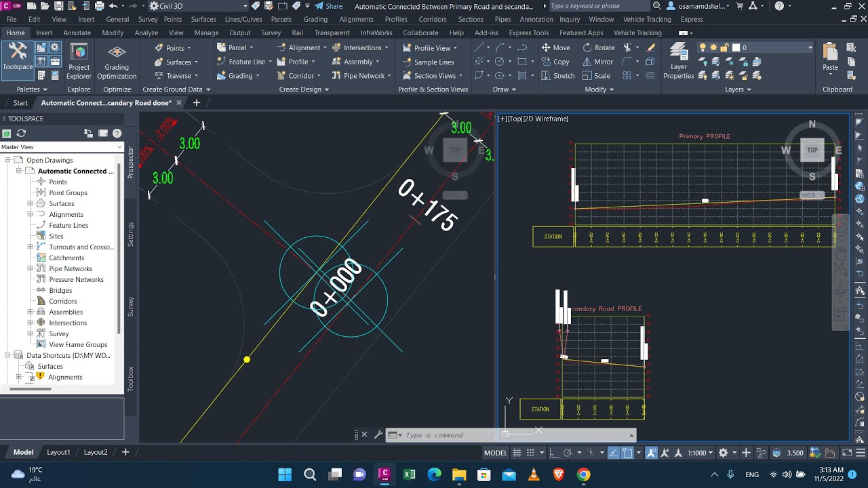Open the Annotate ribbon tab

pos(77,33)
